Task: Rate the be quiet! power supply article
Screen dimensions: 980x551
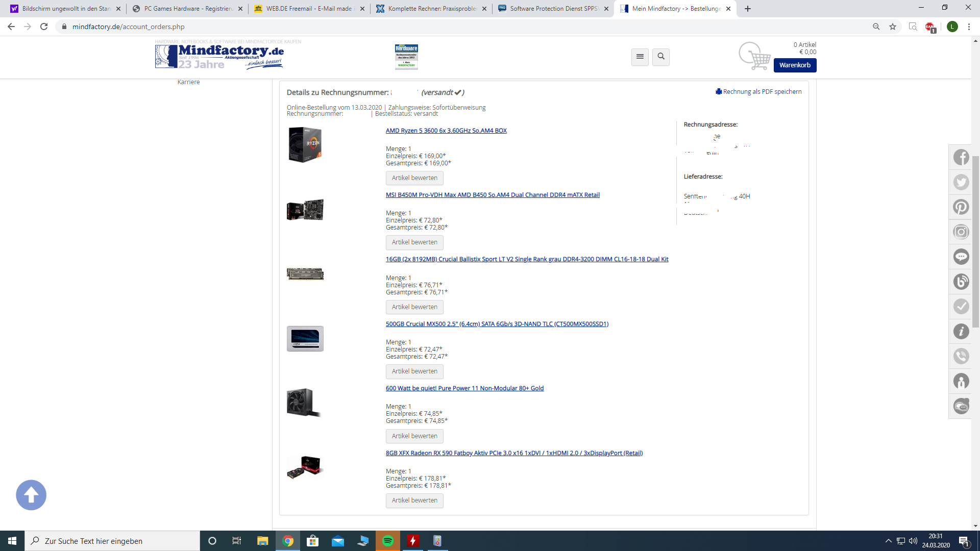Action: (414, 436)
